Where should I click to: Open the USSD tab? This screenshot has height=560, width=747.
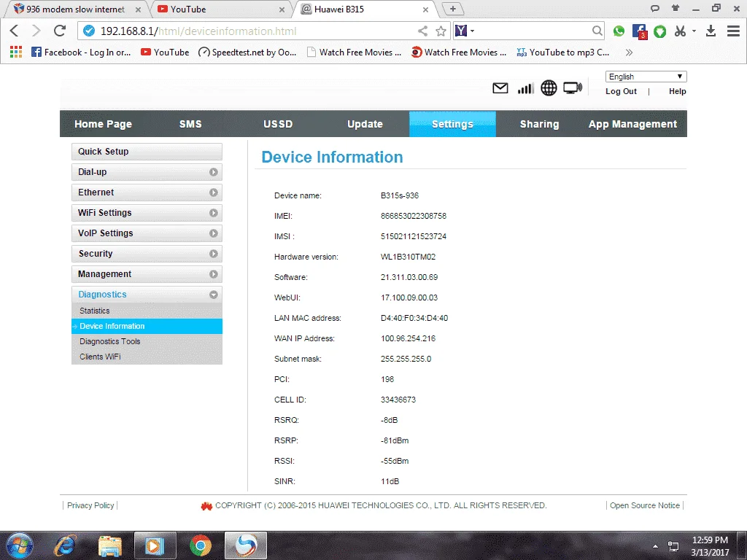point(278,124)
